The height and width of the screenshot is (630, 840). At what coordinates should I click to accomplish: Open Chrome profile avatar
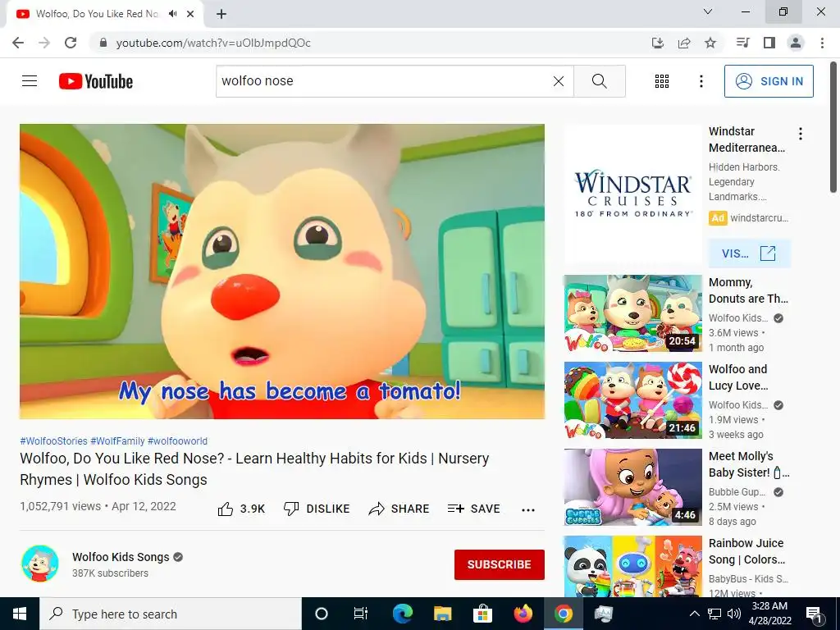point(796,43)
